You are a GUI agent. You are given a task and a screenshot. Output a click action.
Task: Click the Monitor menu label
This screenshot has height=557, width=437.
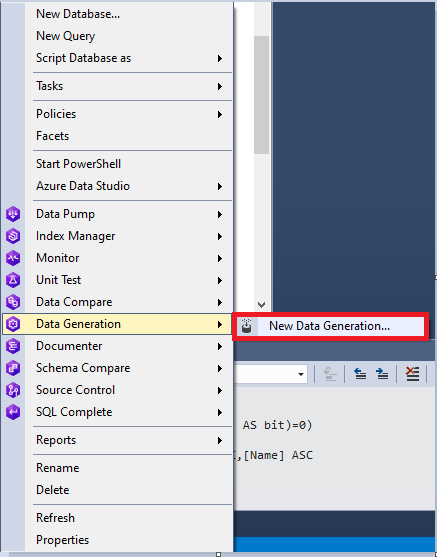click(x=58, y=258)
